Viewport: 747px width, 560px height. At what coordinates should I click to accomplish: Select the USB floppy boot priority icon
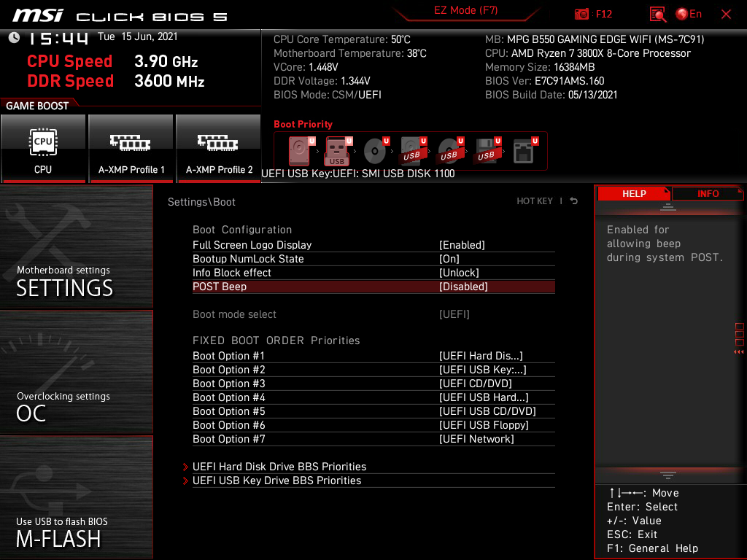point(487,151)
